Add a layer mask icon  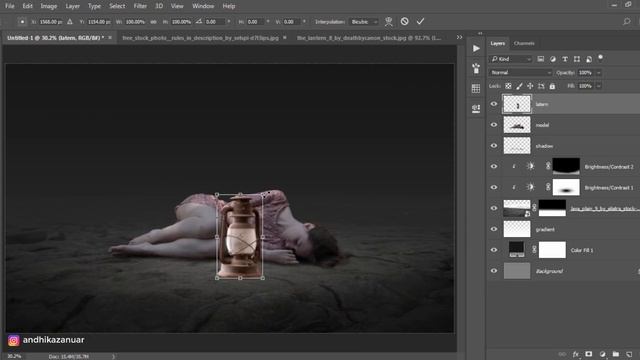(x=589, y=354)
